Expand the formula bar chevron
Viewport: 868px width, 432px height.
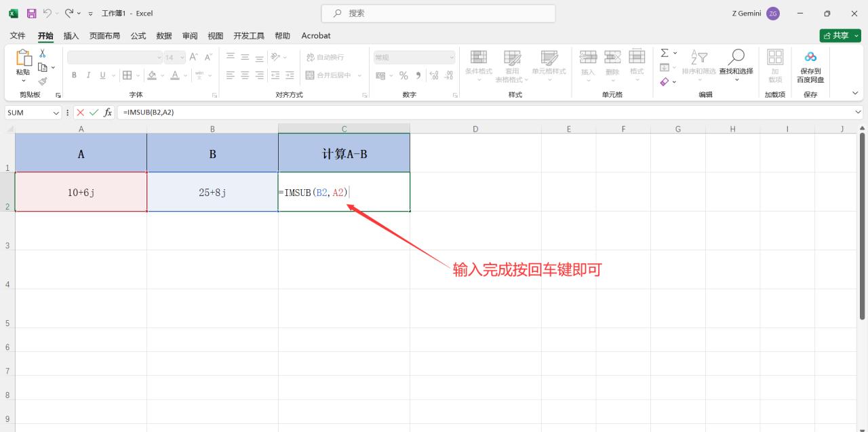click(859, 112)
